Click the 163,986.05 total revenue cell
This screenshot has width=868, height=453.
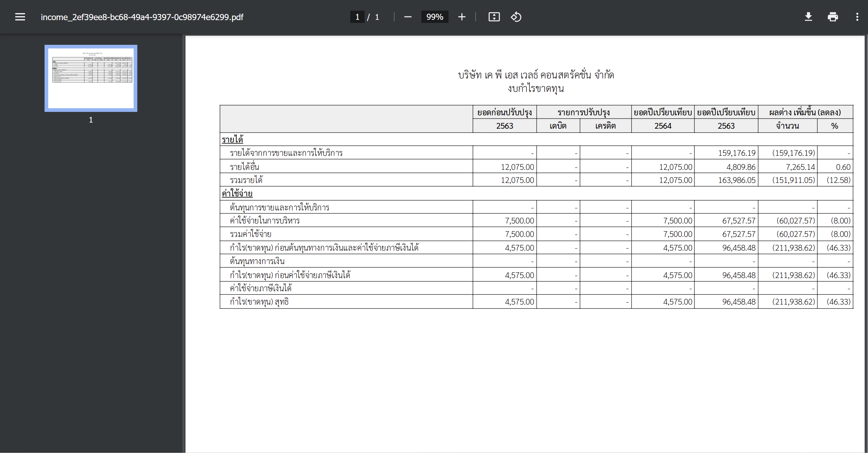(x=737, y=180)
